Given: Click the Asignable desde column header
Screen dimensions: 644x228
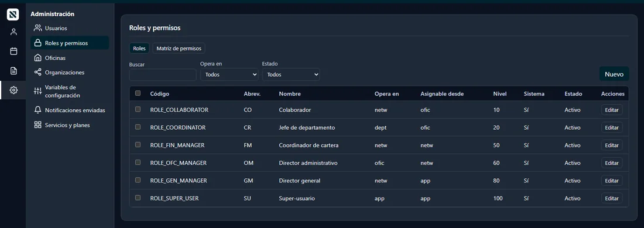Looking at the screenshot, I should click(442, 94).
